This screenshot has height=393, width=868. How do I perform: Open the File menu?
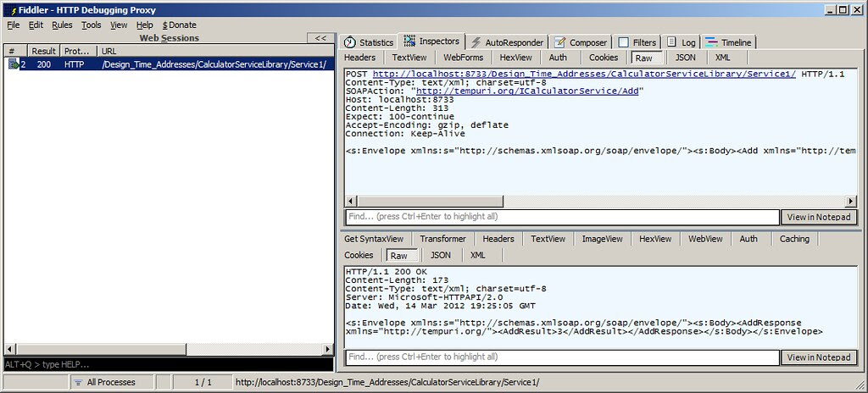[x=14, y=25]
